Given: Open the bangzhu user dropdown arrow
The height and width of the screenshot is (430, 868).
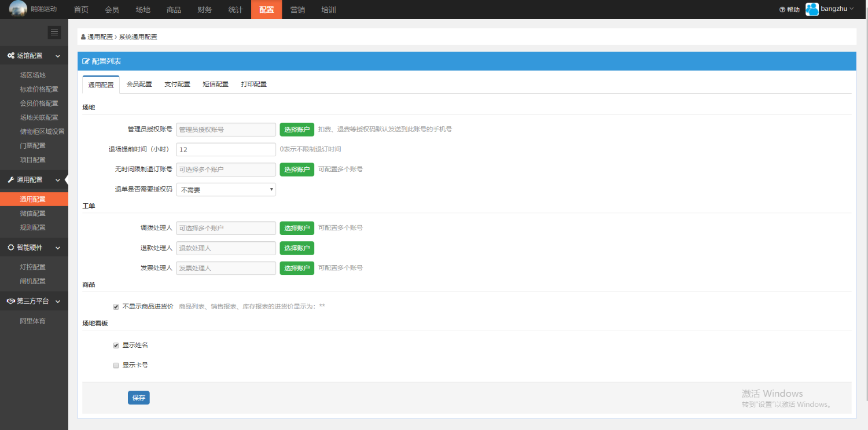Looking at the screenshot, I should coord(851,9).
